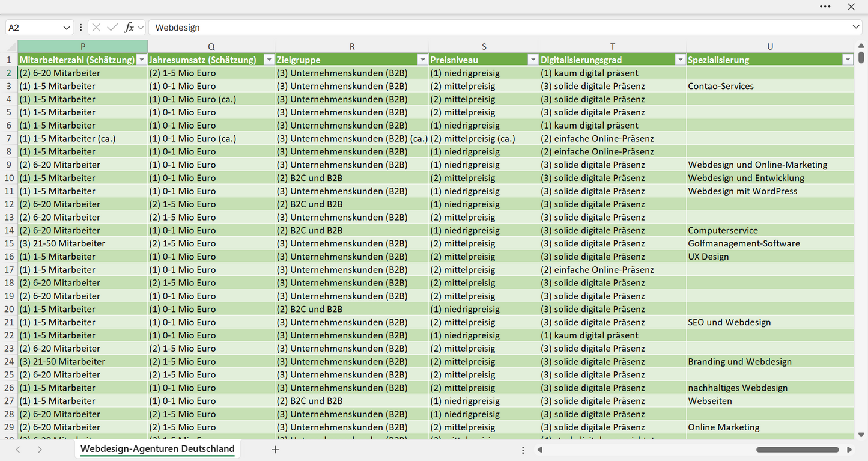Click the vertical scrollbar down arrow
This screenshot has height=461, width=868.
click(x=861, y=434)
